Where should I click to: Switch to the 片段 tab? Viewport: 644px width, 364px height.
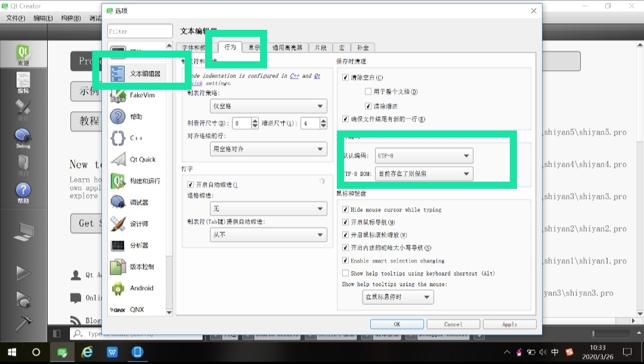(320, 48)
